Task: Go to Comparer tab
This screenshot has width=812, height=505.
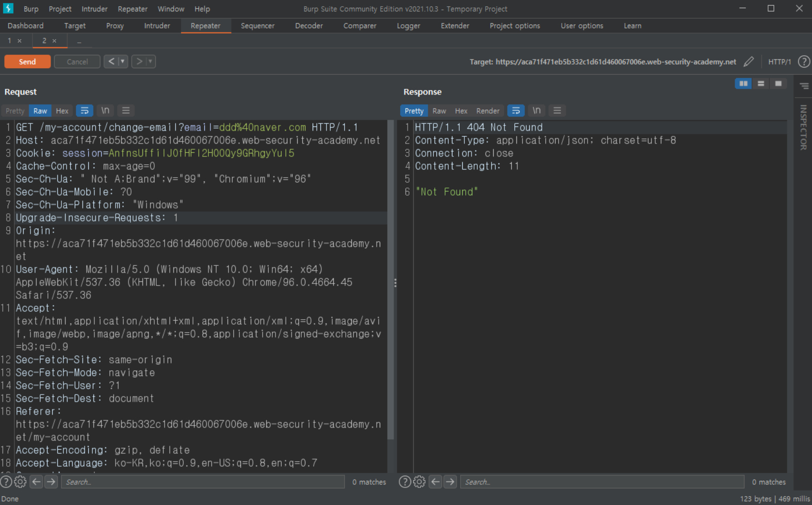Action: 360,26
